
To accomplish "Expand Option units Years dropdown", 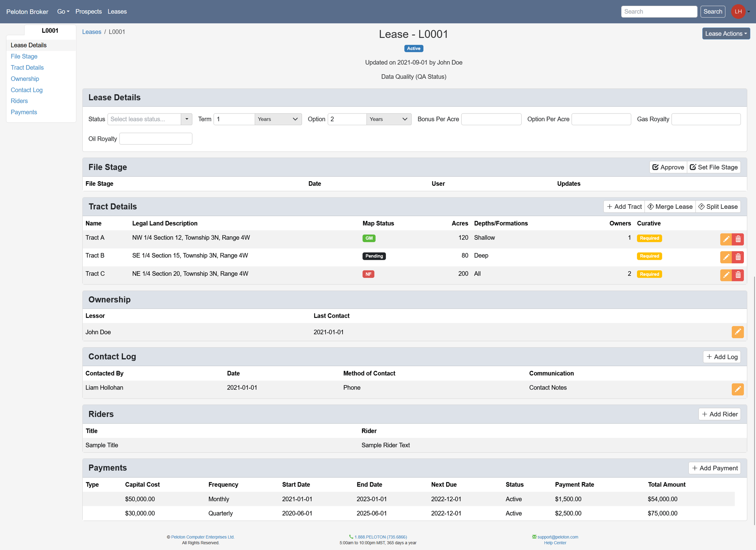I will pyautogui.click(x=389, y=119).
